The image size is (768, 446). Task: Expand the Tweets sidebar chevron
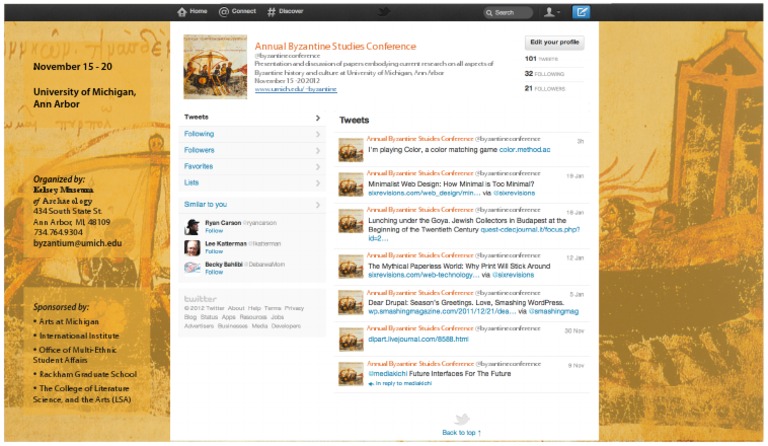pos(318,118)
